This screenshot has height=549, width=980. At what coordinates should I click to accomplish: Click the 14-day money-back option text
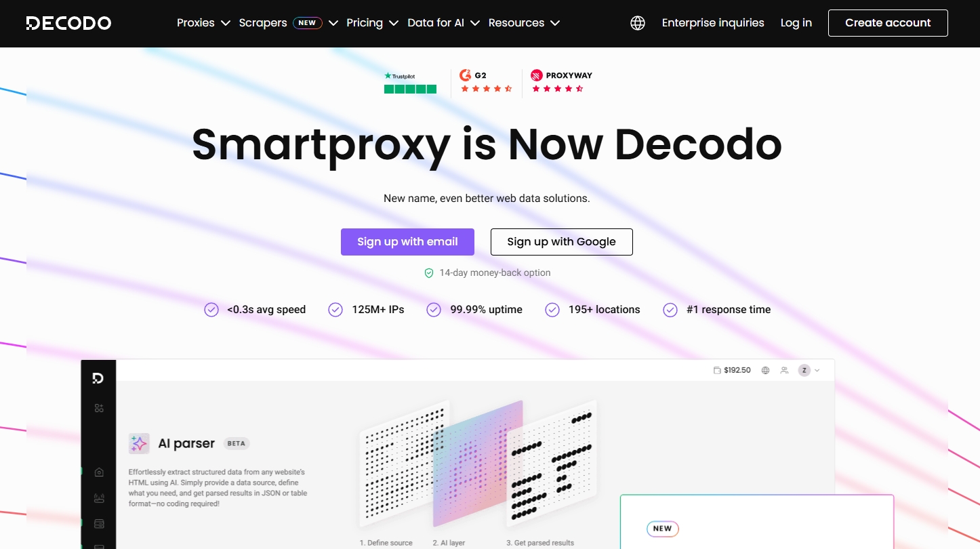(495, 273)
